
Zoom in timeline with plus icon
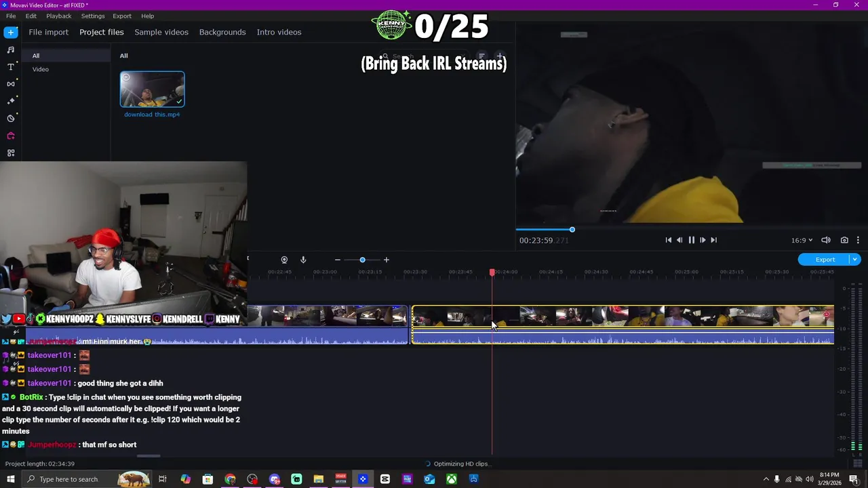pyautogui.click(x=387, y=260)
